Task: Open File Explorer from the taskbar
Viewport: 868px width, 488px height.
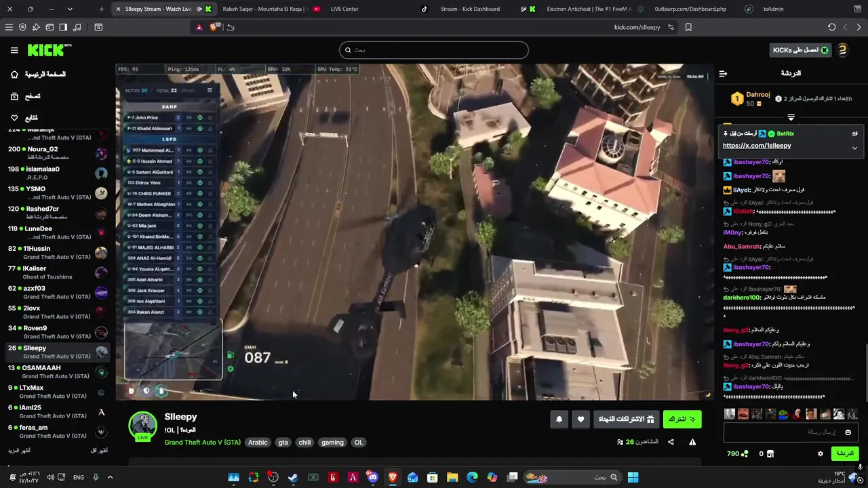Action: click(x=452, y=478)
